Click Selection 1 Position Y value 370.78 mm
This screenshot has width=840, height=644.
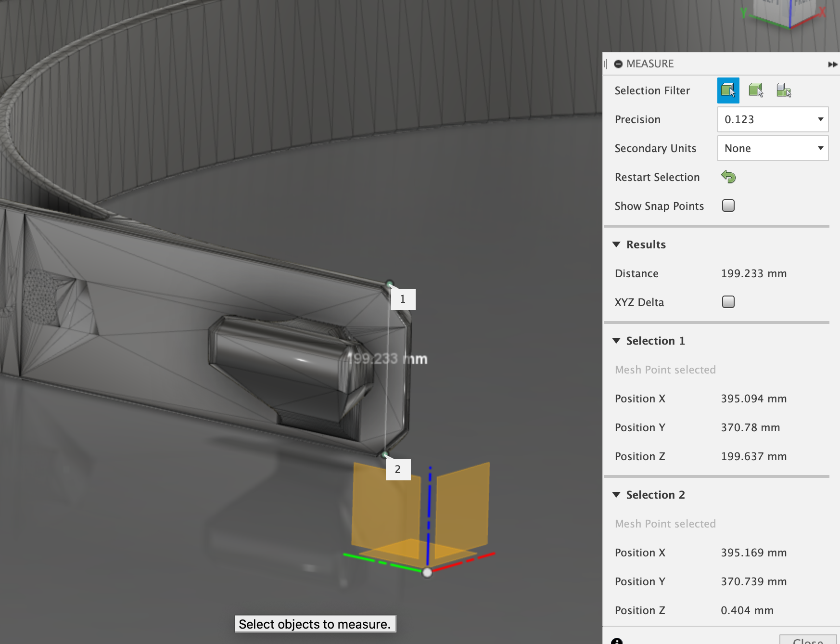(x=750, y=427)
